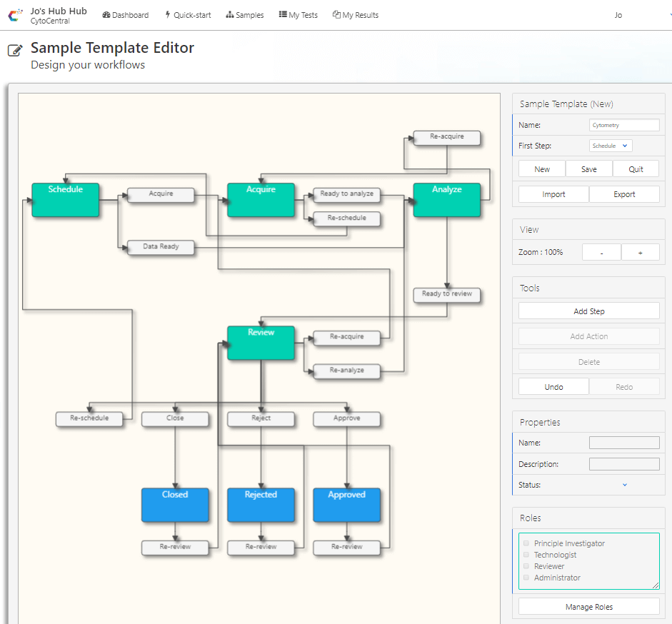Select the Close action node

(175, 419)
